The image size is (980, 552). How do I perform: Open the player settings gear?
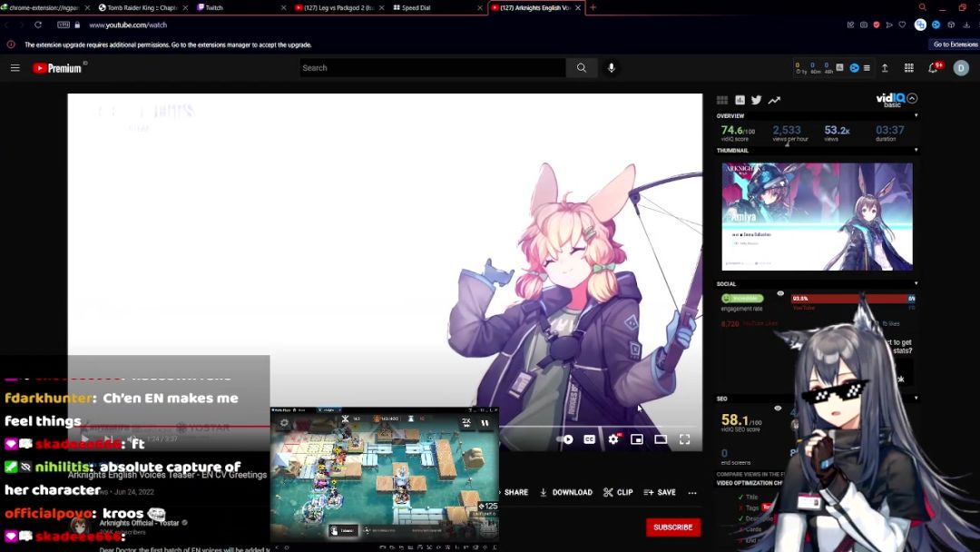[613, 439]
